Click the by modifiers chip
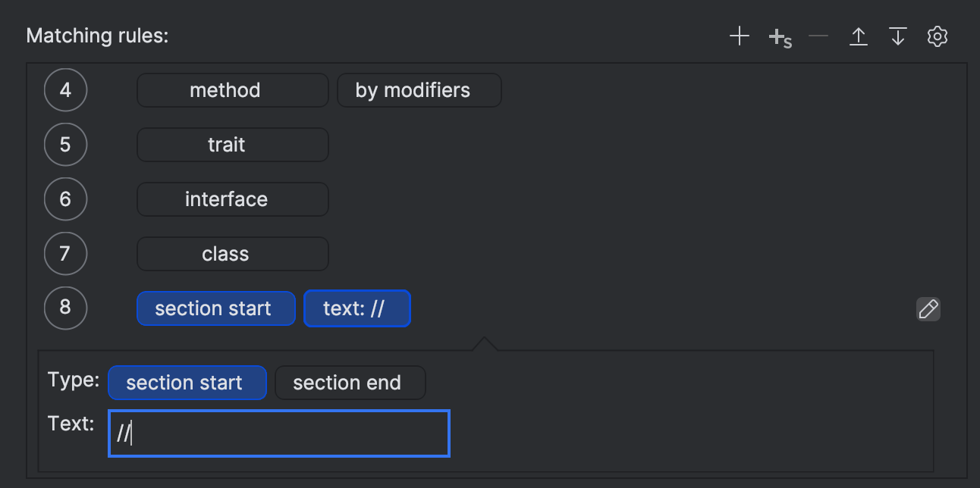The image size is (980, 488). pos(419,90)
